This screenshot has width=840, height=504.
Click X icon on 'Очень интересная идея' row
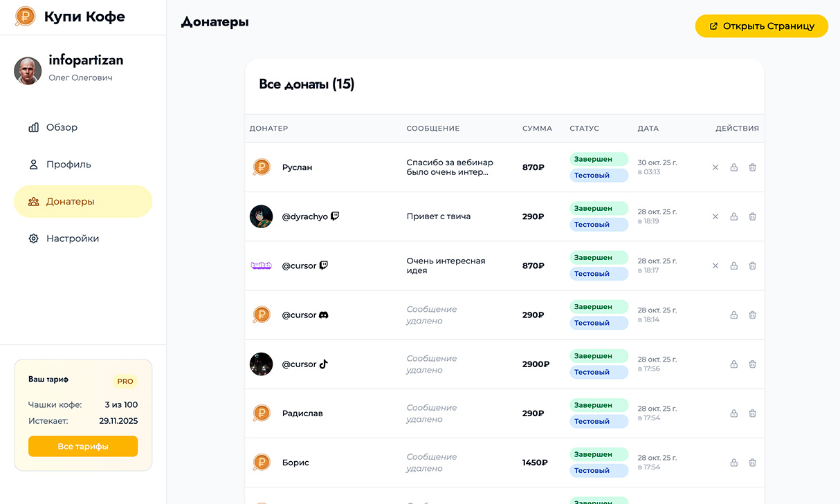(x=715, y=265)
